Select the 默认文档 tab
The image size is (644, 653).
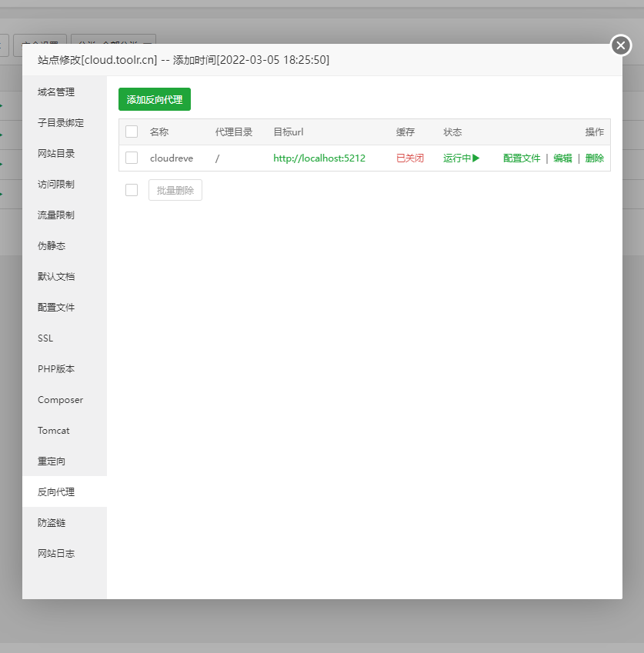tap(65, 277)
